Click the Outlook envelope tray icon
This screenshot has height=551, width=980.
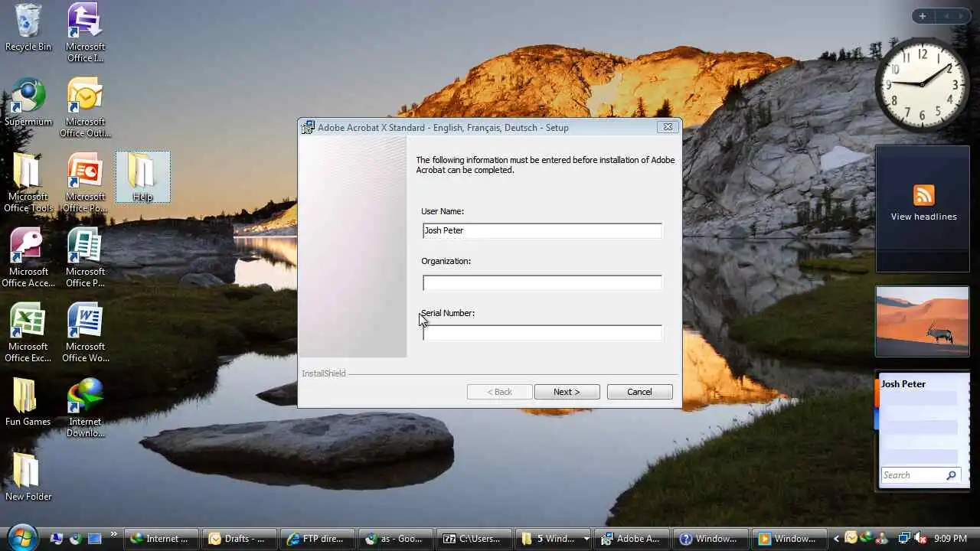point(851,539)
